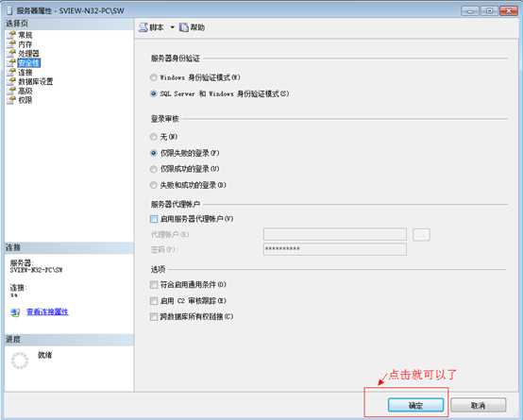Tick 跨数据库所有权链接 checkbox
Screen dimensions: 523x420
coord(154,316)
